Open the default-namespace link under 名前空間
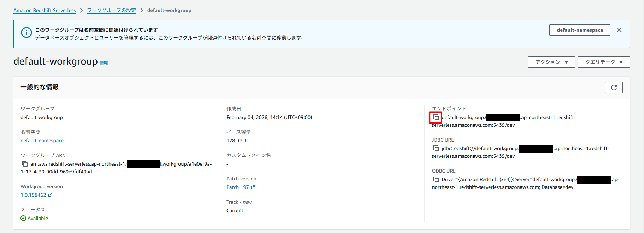The height and width of the screenshot is (233, 644). [42, 141]
